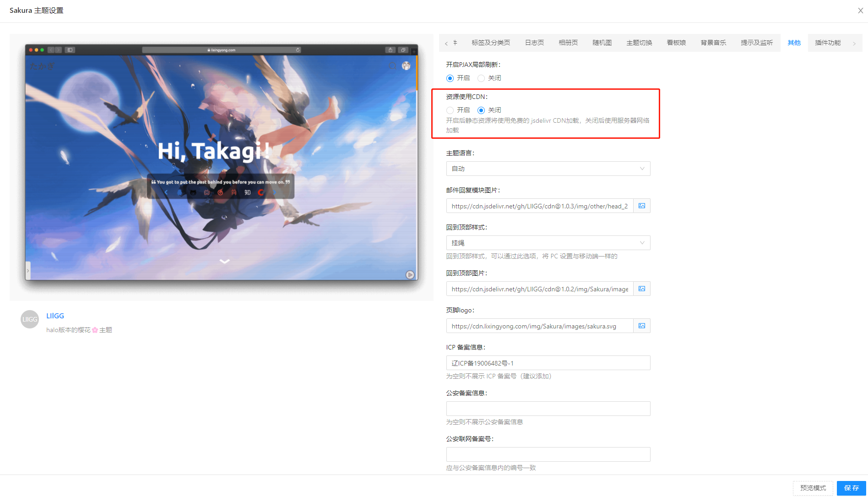The image size is (868, 497).
Task: Open the 插件功能 tab
Action: click(828, 43)
